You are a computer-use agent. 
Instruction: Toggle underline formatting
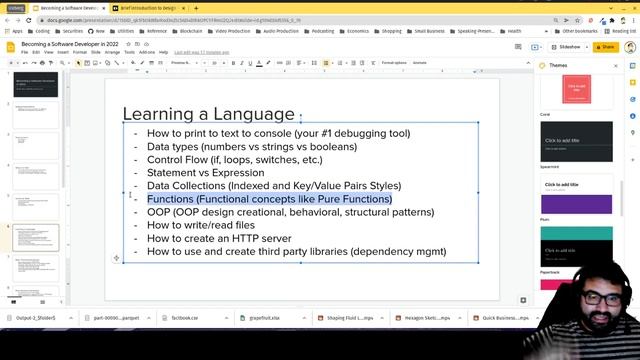250,63
